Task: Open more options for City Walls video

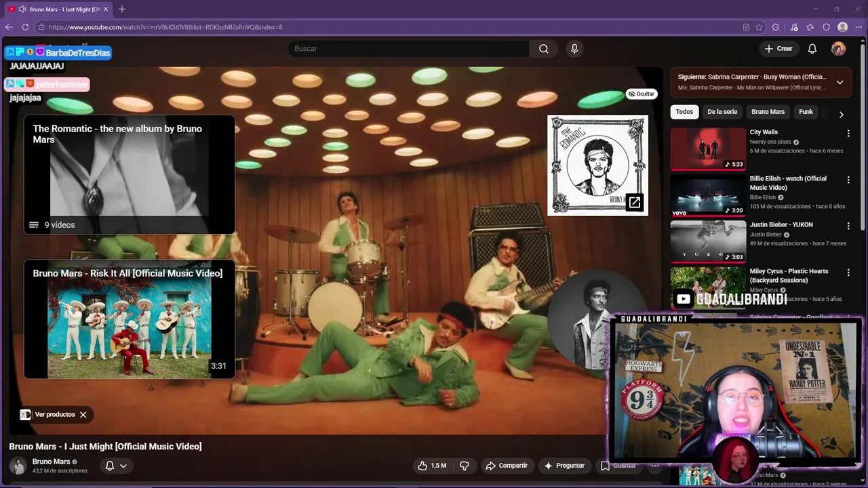Action: click(848, 134)
